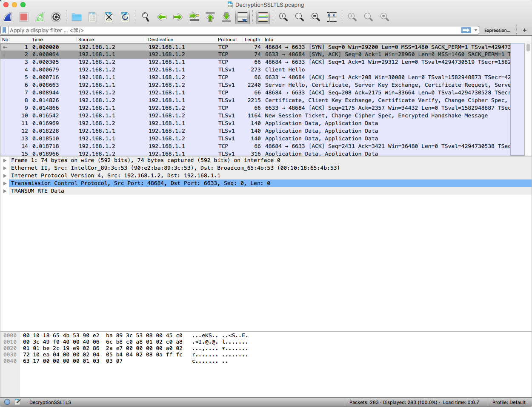The image size is (532, 407).
Task: Toggle the display filter bookmark icon
Action: click(x=4, y=30)
